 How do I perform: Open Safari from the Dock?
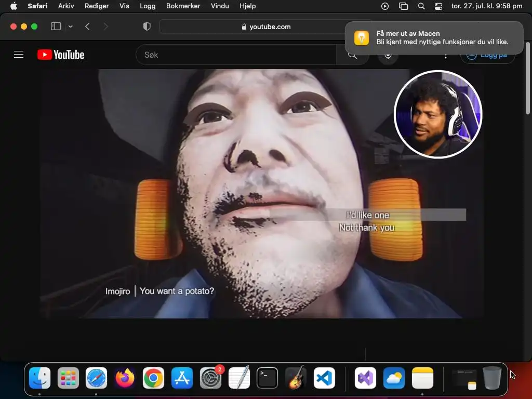point(96,378)
